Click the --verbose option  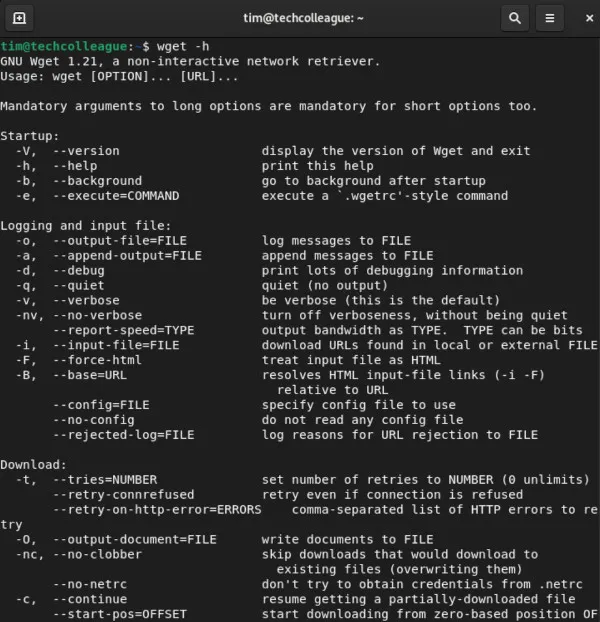[x=86, y=300]
